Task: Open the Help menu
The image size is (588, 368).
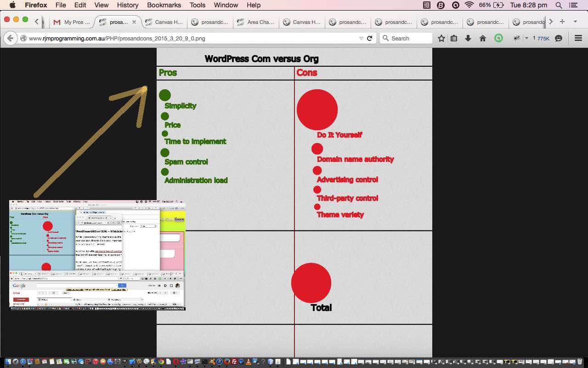Action: pyautogui.click(x=254, y=5)
